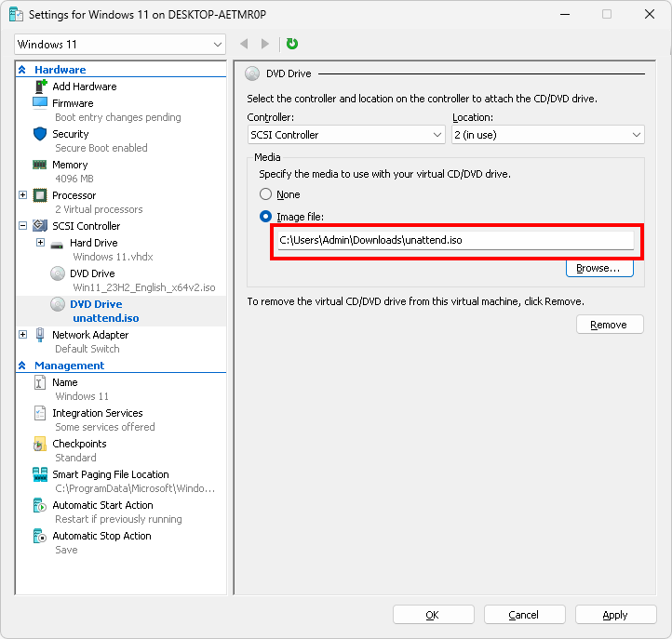The height and width of the screenshot is (639, 672).
Task: Click the settings window title bar icon
Action: point(16,15)
